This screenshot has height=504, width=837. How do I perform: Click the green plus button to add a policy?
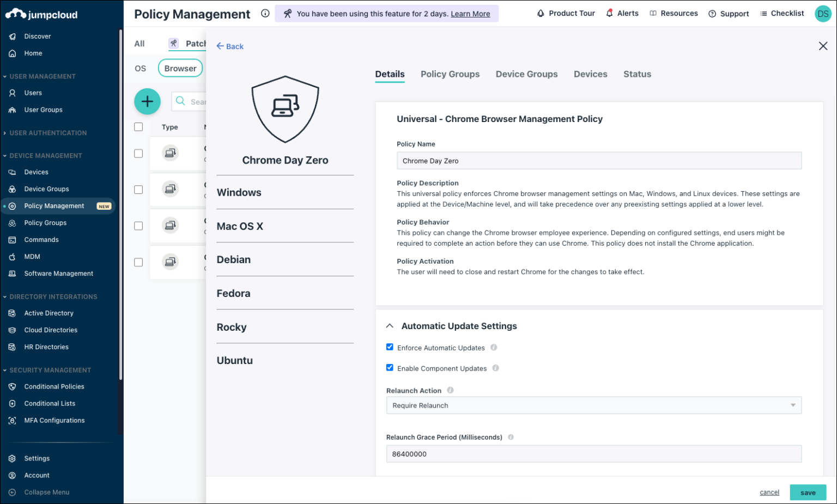click(x=147, y=101)
